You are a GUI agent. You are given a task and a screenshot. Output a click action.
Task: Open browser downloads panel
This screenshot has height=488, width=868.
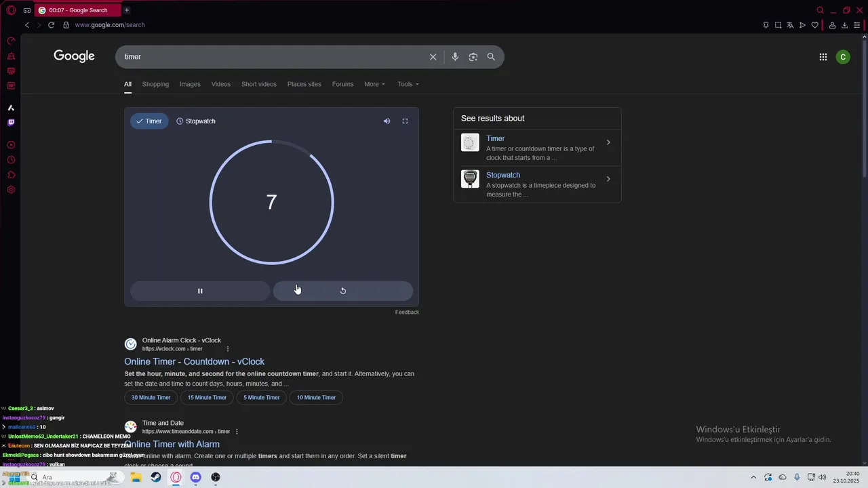[844, 25]
